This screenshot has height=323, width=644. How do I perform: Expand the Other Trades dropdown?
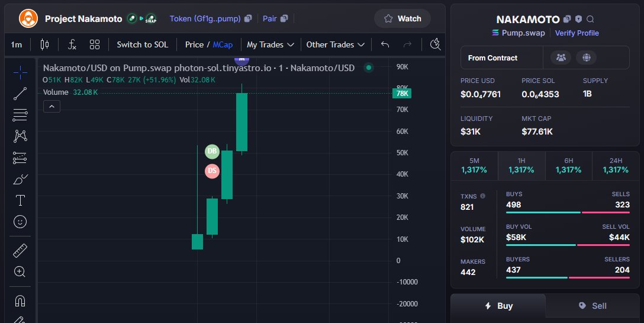[x=336, y=44]
